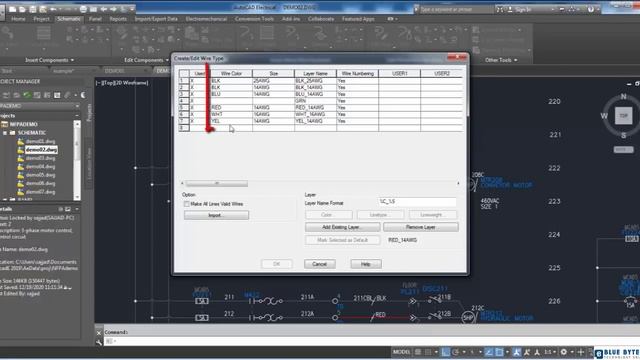Open demo01.dwg in project tree

[40, 141]
